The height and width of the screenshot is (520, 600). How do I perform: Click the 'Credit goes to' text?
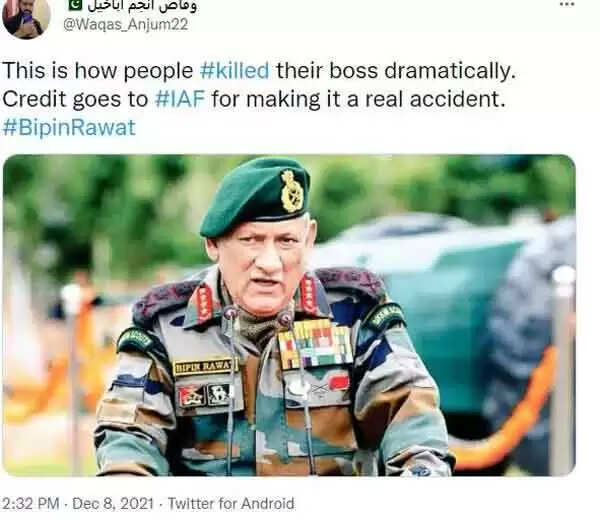[75, 99]
